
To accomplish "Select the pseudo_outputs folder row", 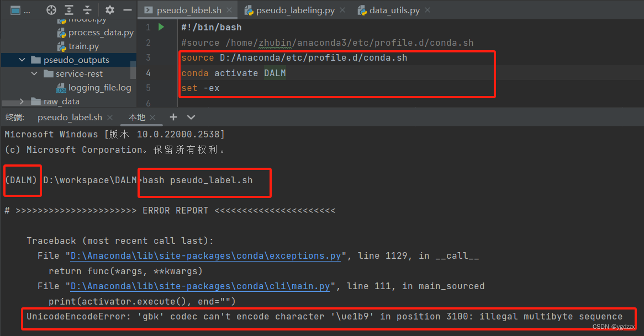I will 68,60.
